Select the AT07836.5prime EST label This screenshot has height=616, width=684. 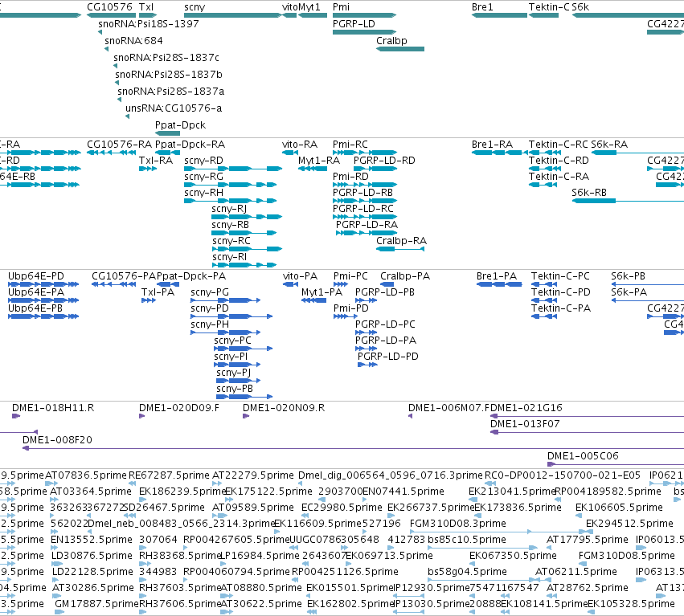pos(86,475)
